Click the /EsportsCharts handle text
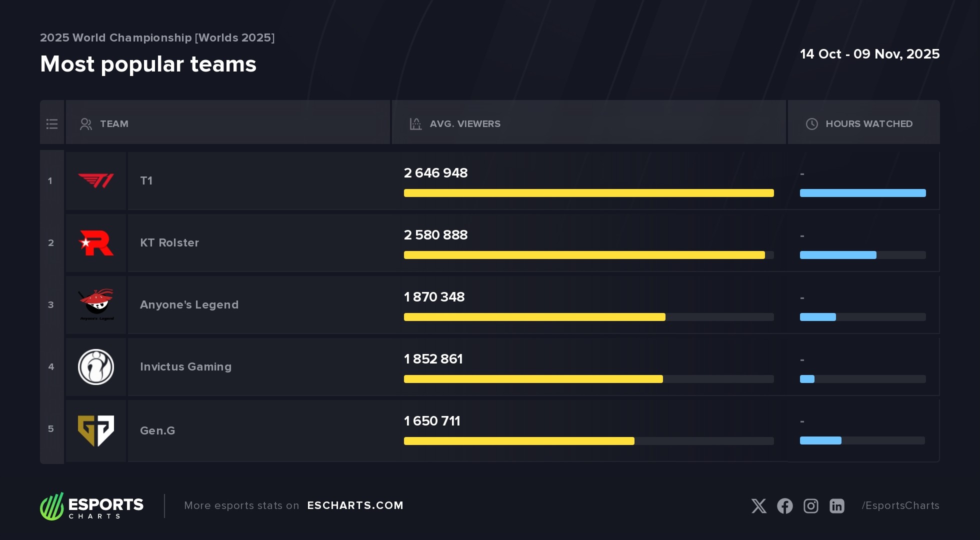The width and height of the screenshot is (980, 540). (x=900, y=505)
